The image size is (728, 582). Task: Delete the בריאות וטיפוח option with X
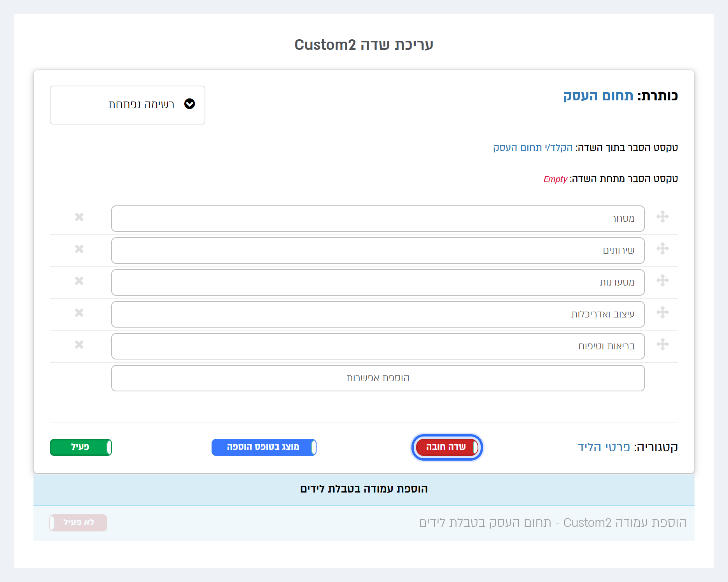79,345
